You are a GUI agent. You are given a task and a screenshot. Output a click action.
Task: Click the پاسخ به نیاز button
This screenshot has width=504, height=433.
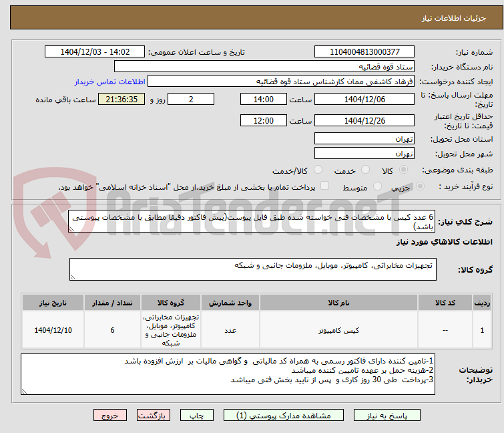[x=387, y=416]
